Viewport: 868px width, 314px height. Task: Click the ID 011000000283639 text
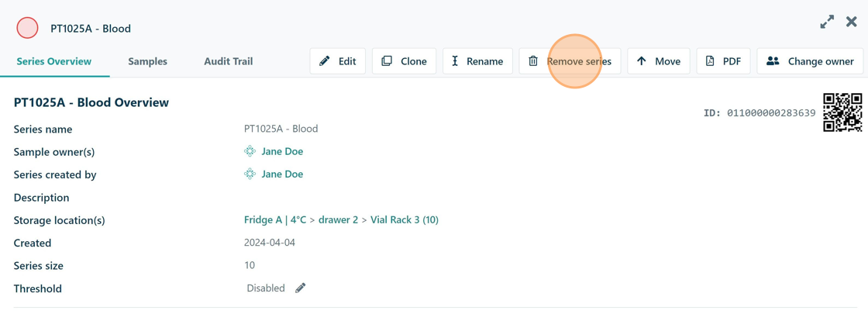[759, 113]
